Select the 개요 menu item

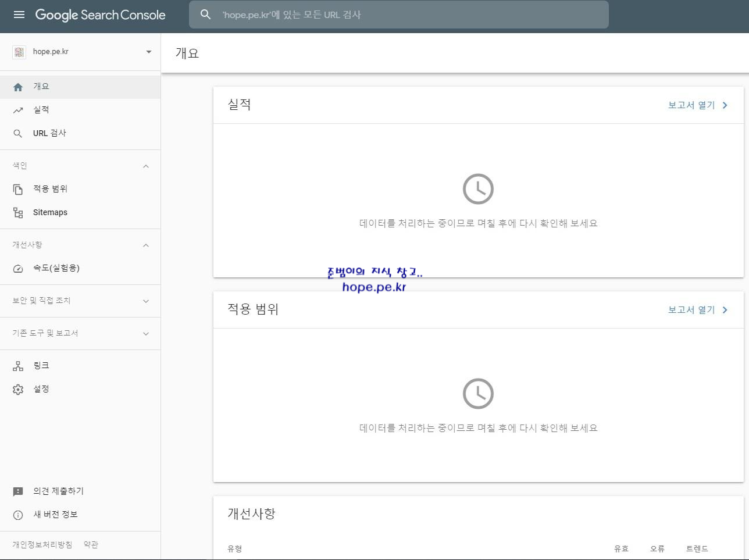click(x=80, y=87)
